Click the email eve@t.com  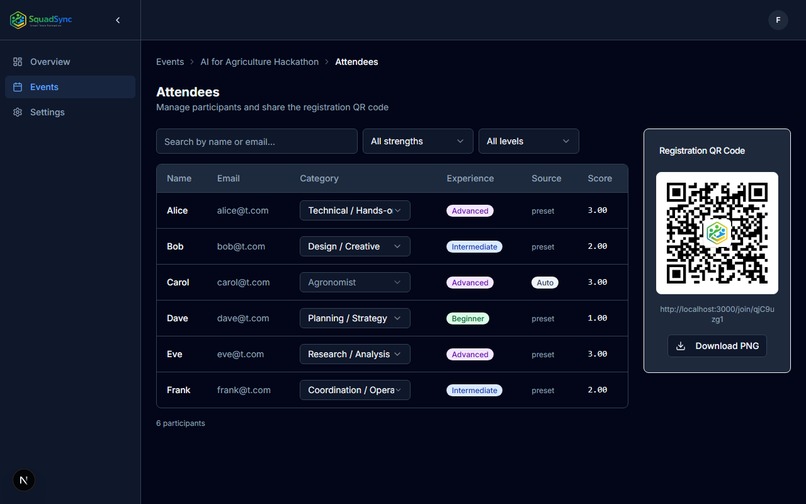coord(240,354)
